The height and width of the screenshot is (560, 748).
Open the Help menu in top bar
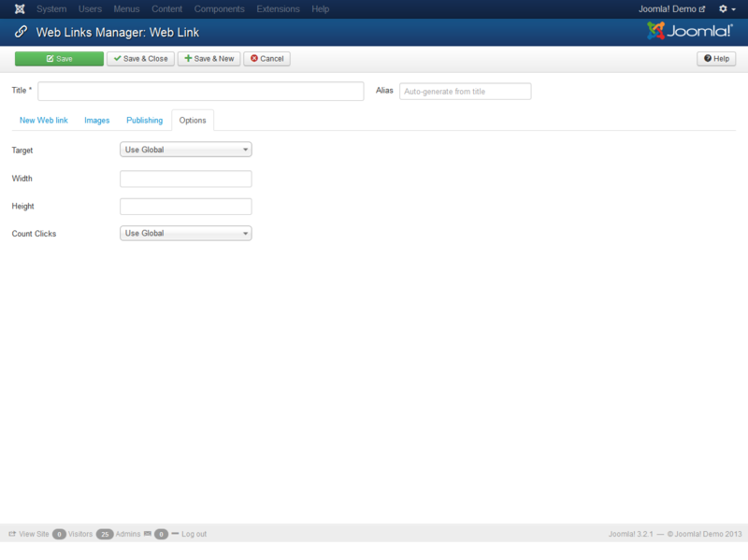(x=321, y=9)
